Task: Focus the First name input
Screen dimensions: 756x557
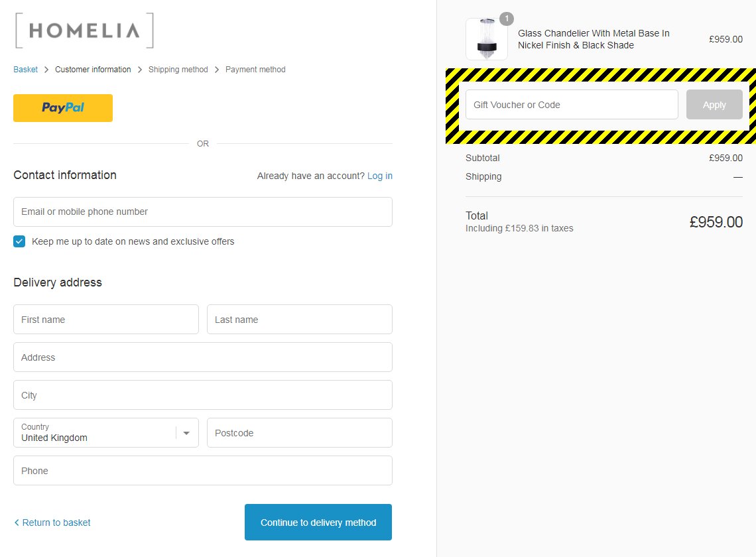Action: click(106, 320)
